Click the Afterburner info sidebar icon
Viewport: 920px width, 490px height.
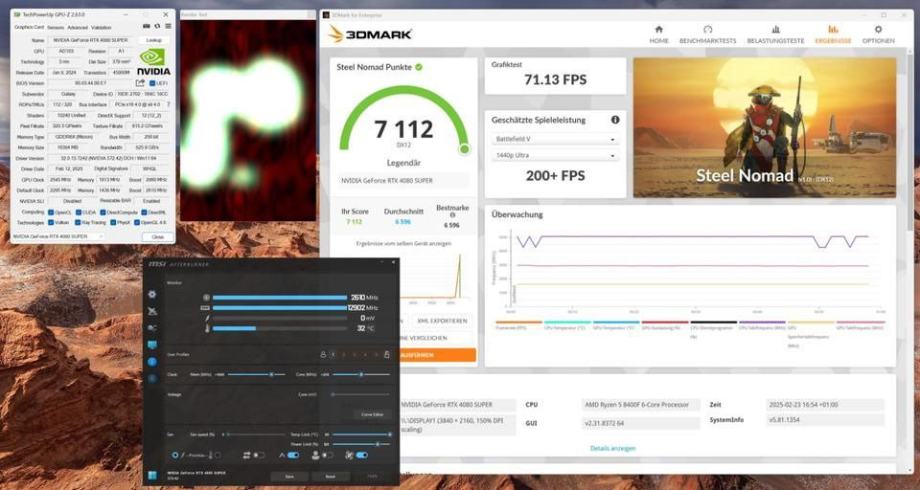click(153, 362)
